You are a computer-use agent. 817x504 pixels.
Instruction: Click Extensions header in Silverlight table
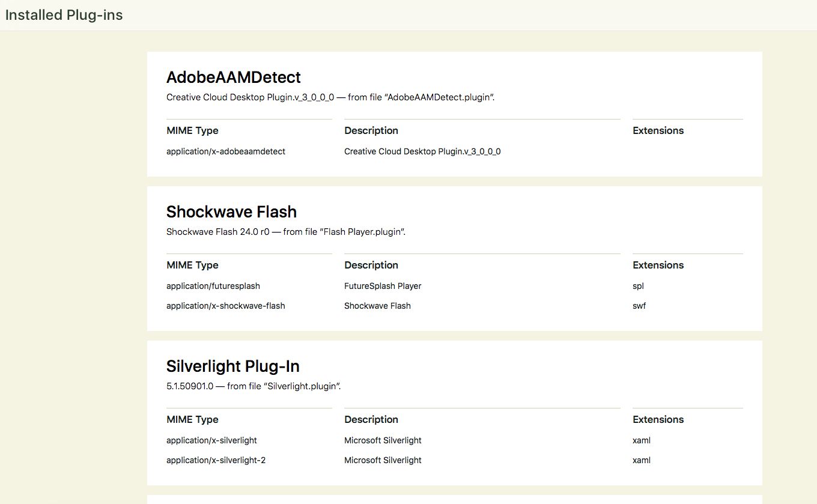click(x=658, y=419)
